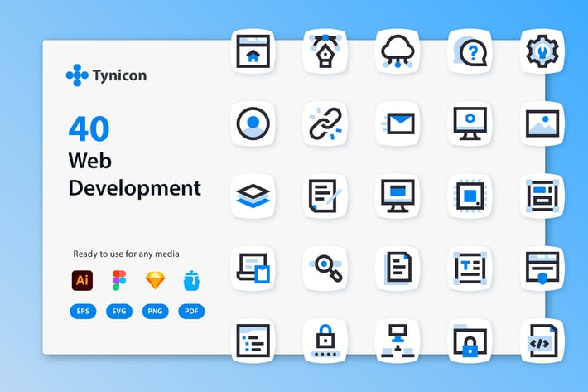Select the user profile circle icon
The width and height of the screenshot is (588, 392).
(x=253, y=123)
